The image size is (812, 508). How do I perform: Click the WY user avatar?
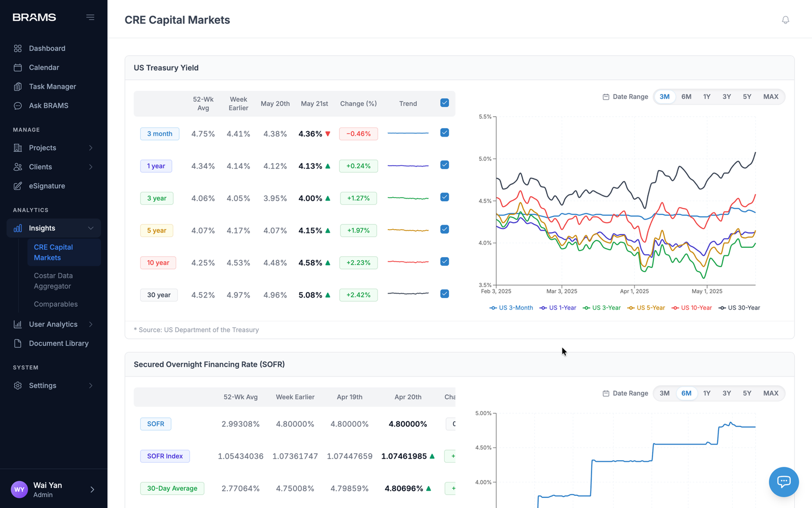pos(19,490)
